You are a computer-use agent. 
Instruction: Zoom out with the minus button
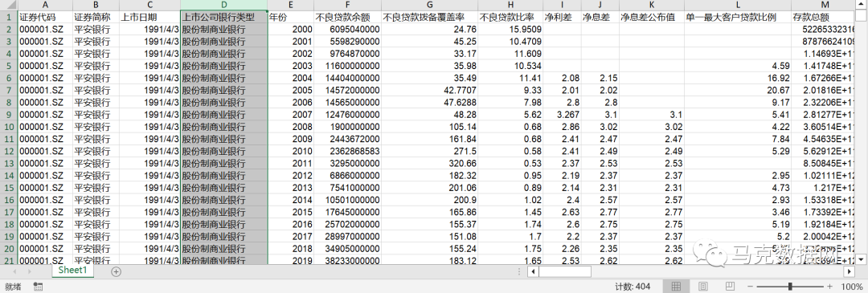(x=750, y=287)
